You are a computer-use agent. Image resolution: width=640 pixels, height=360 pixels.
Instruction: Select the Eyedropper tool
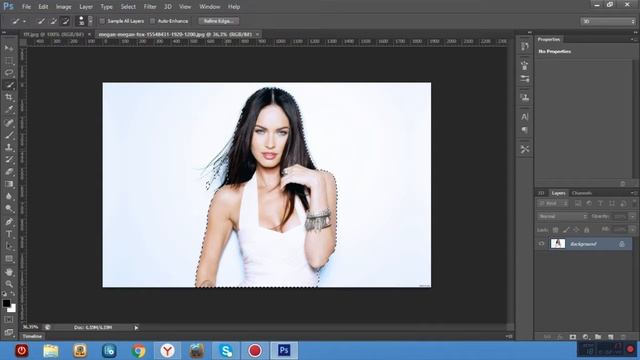click(x=9, y=110)
